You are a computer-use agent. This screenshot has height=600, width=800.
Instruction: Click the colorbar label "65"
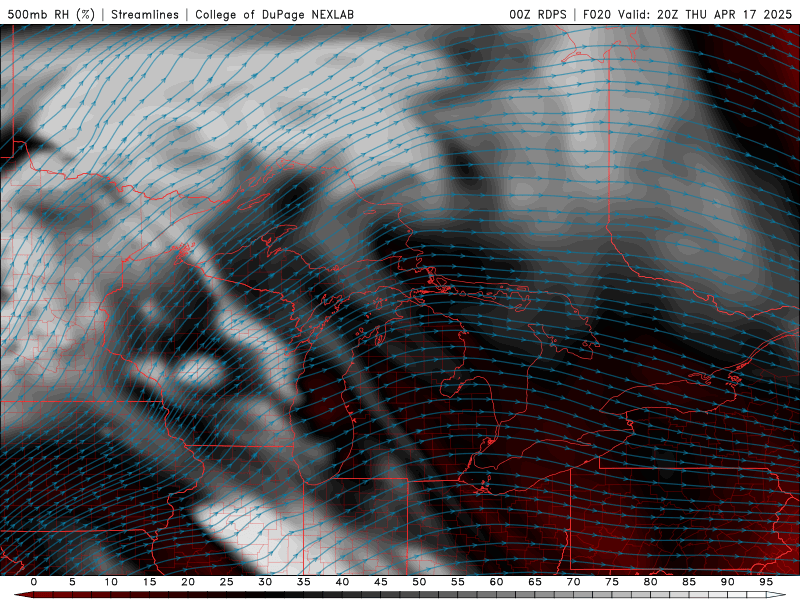point(535,582)
